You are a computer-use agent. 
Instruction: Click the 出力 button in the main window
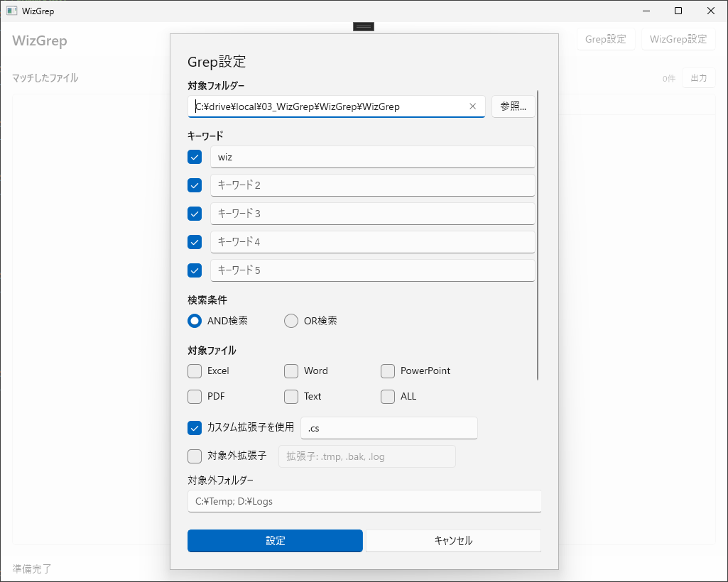pyautogui.click(x=699, y=78)
